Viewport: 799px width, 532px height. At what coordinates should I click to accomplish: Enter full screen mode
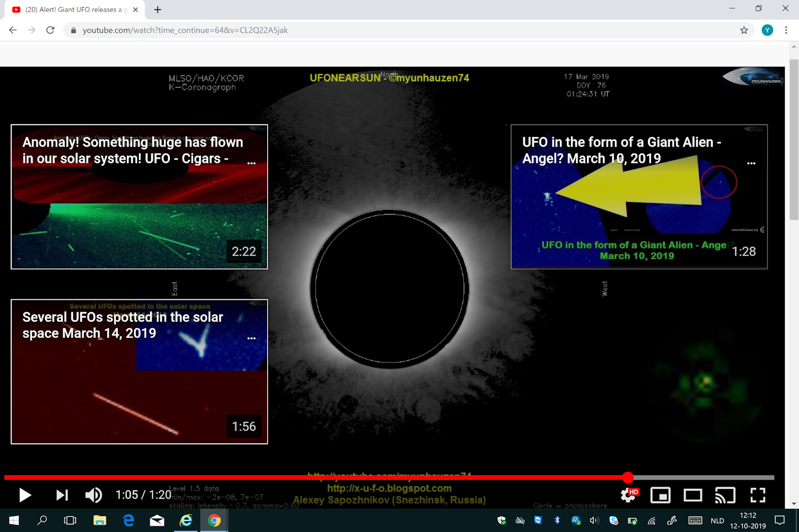coord(758,495)
